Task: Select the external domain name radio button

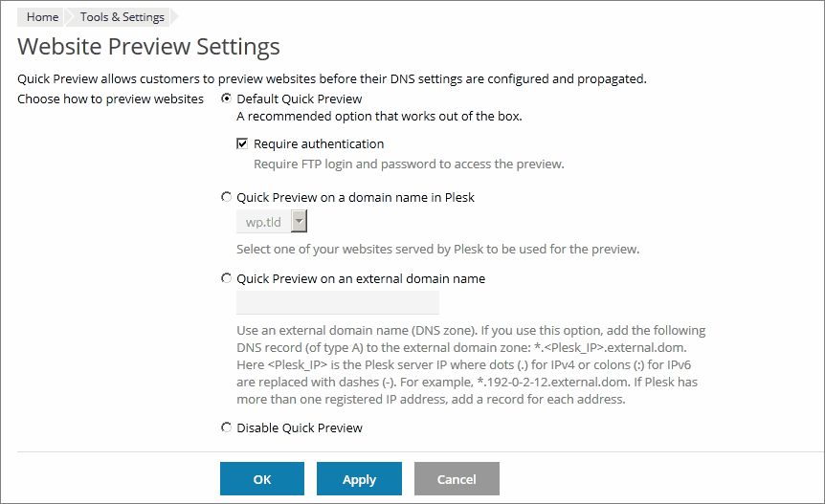Action: click(226, 279)
